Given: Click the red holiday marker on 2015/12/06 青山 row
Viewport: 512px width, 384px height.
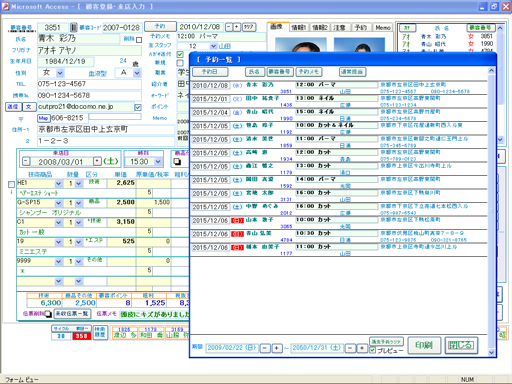Looking at the screenshot, I should [x=237, y=234].
